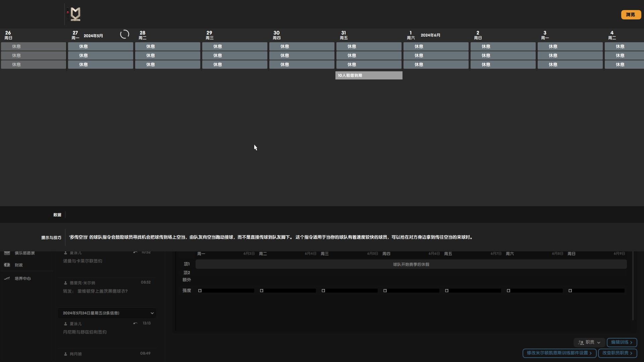644x362 pixels.
Task: Click the loading spinner next to 2024年5月
Action: coord(124,34)
